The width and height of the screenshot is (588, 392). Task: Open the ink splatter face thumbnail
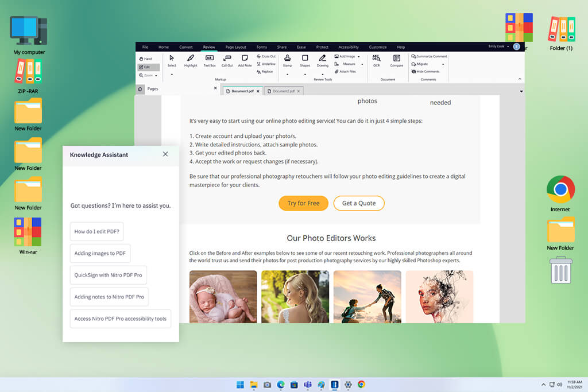point(439,297)
